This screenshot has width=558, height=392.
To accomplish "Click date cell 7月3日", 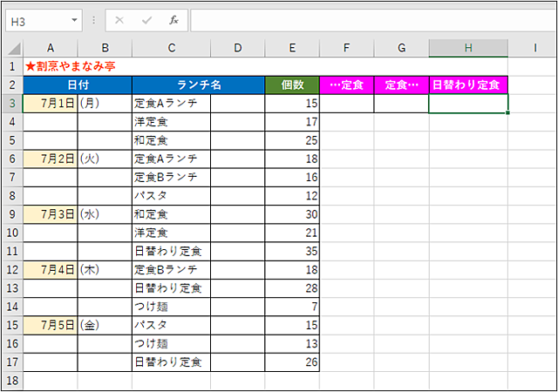I will click(51, 214).
